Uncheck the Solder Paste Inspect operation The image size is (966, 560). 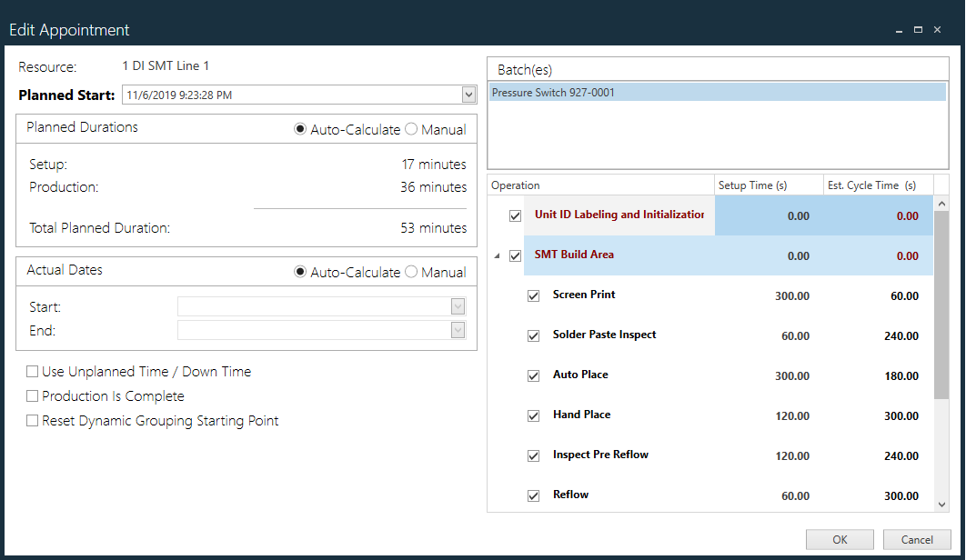tap(533, 335)
